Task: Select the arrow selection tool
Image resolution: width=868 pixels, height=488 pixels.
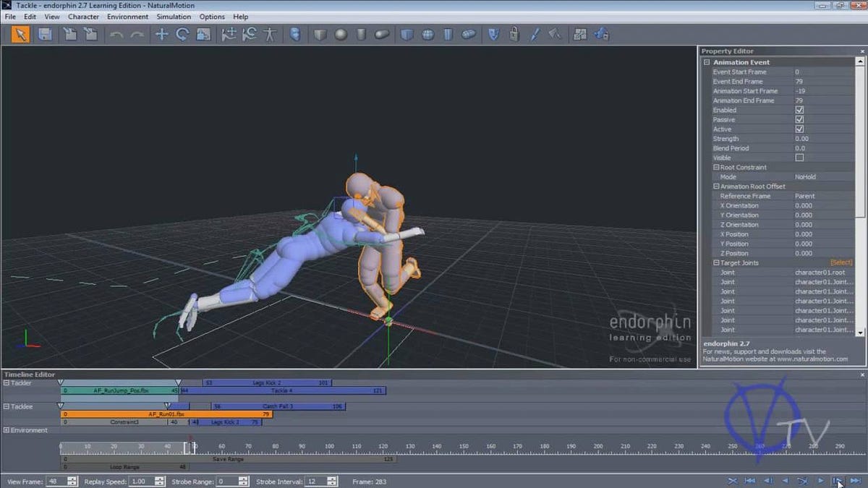Action: 20,34
